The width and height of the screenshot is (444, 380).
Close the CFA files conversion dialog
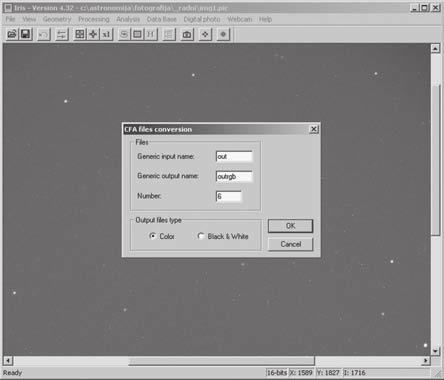click(313, 129)
